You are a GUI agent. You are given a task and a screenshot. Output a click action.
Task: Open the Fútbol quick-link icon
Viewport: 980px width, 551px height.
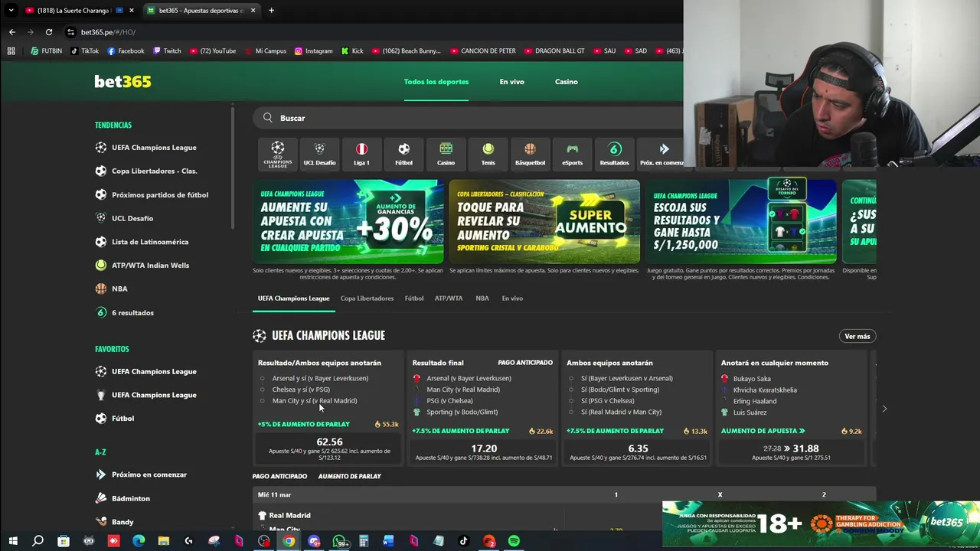[x=403, y=154]
